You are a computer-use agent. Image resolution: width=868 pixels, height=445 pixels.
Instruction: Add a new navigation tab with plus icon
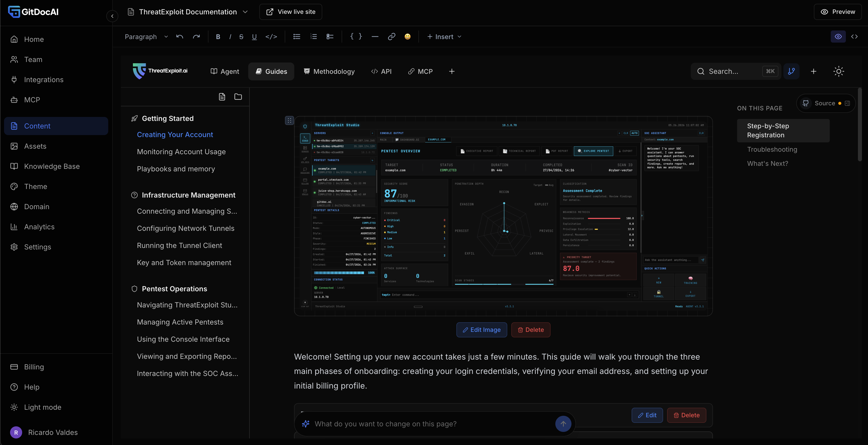(x=452, y=71)
